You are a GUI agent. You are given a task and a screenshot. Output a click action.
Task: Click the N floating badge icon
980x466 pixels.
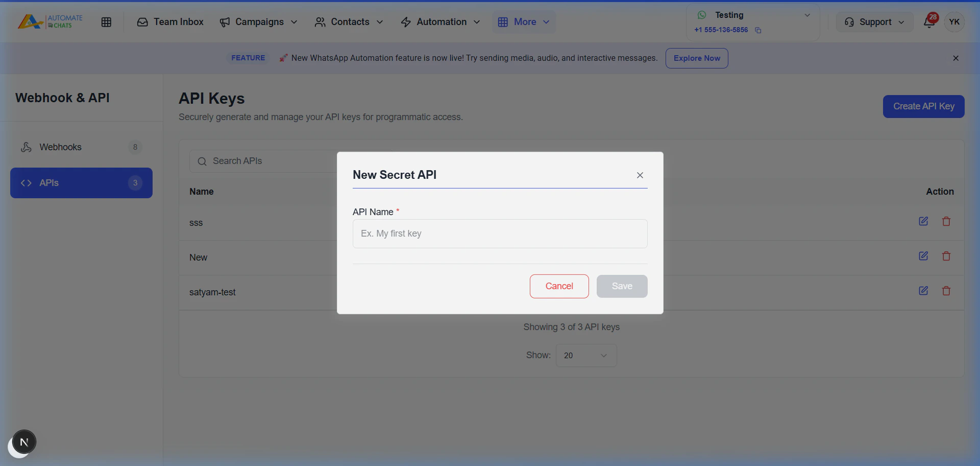point(24,442)
